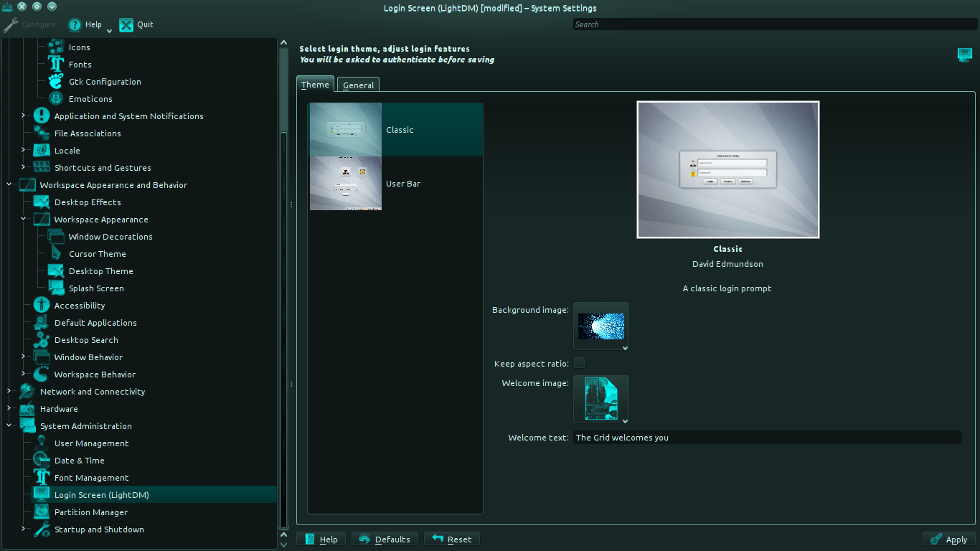Expand the Window Behavior category

pos(23,357)
